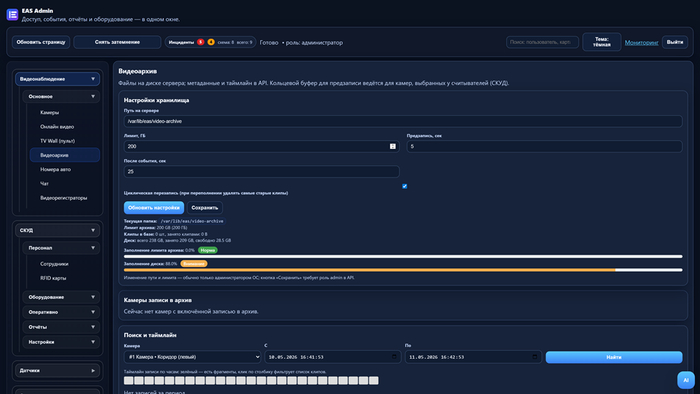Expand the Оборудование subsection

[x=61, y=297]
